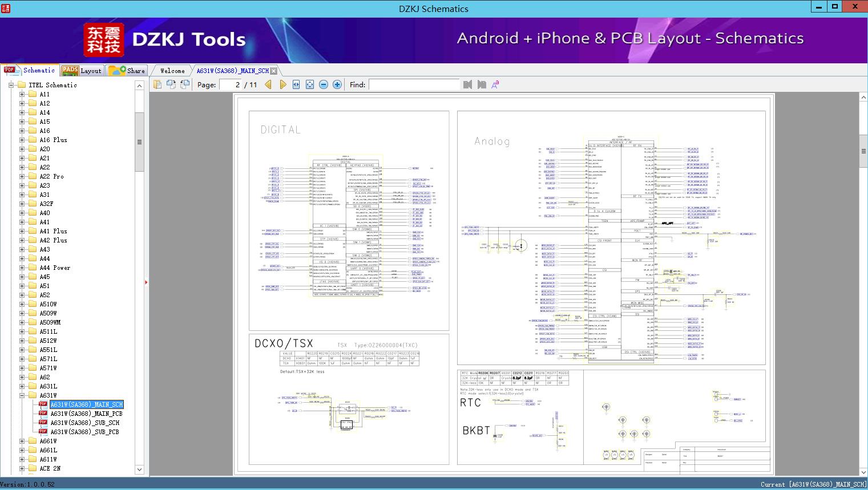Switch to the Welcome document tab
The height and width of the screenshot is (490, 868).
pyautogui.click(x=172, y=71)
